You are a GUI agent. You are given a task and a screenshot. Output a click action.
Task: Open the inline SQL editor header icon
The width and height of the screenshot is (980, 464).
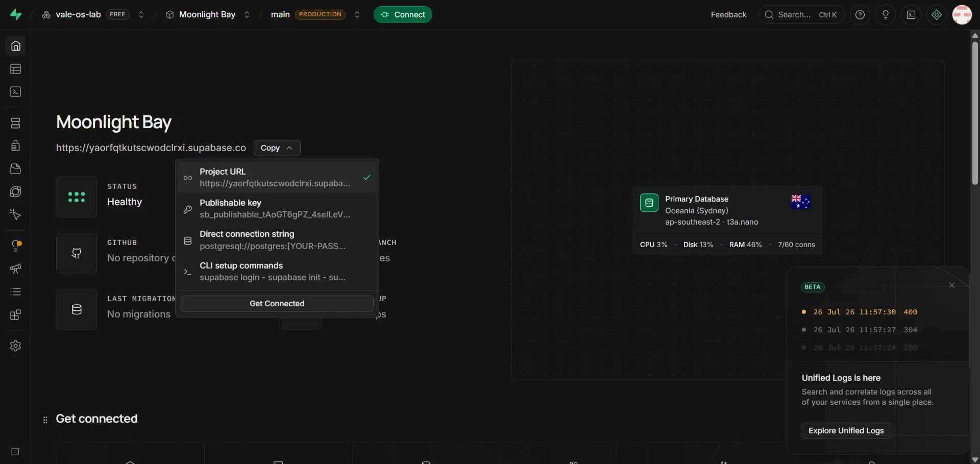click(x=911, y=15)
